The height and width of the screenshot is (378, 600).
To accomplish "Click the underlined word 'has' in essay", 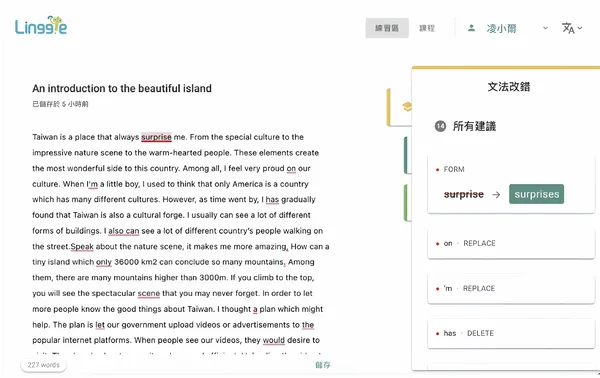I will [272, 199].
